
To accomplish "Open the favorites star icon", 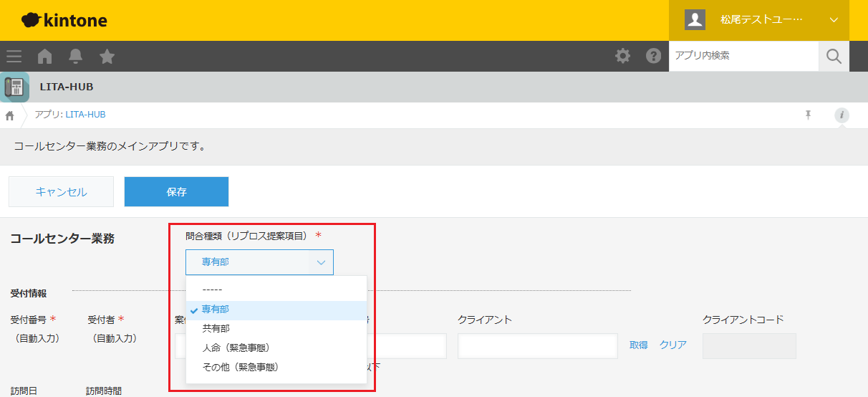I will (x=107, y=57).
